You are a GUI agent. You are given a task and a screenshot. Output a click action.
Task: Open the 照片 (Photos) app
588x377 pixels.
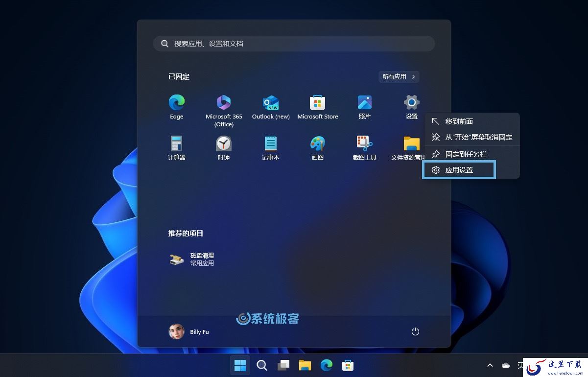365,107
